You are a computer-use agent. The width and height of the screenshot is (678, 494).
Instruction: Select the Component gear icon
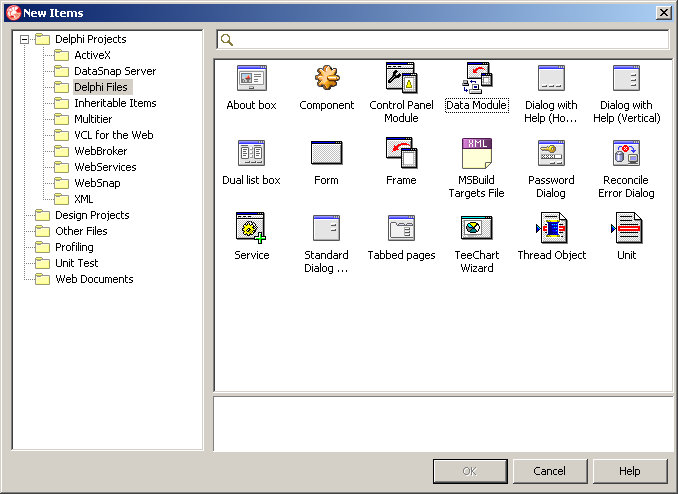click(x=327, y=78)
